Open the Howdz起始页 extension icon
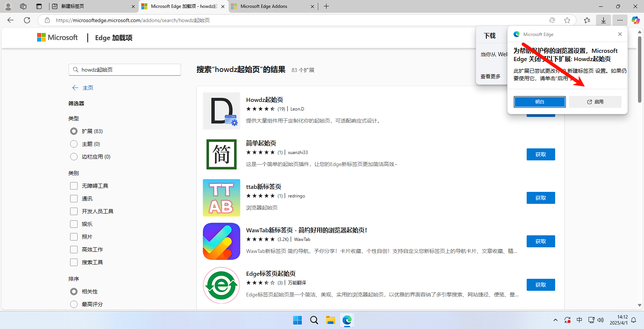The image size is (644, 329). tap(222, 111)
